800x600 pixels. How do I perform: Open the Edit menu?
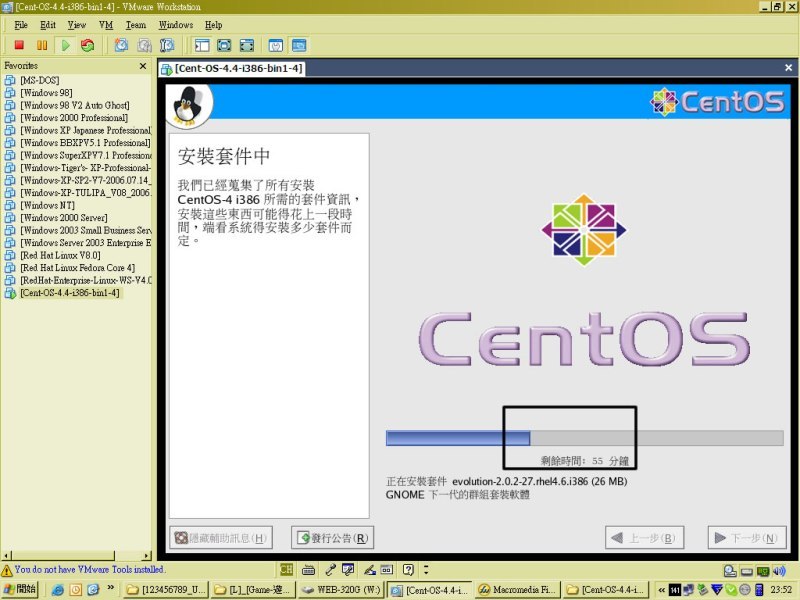(x=48, y=25)
